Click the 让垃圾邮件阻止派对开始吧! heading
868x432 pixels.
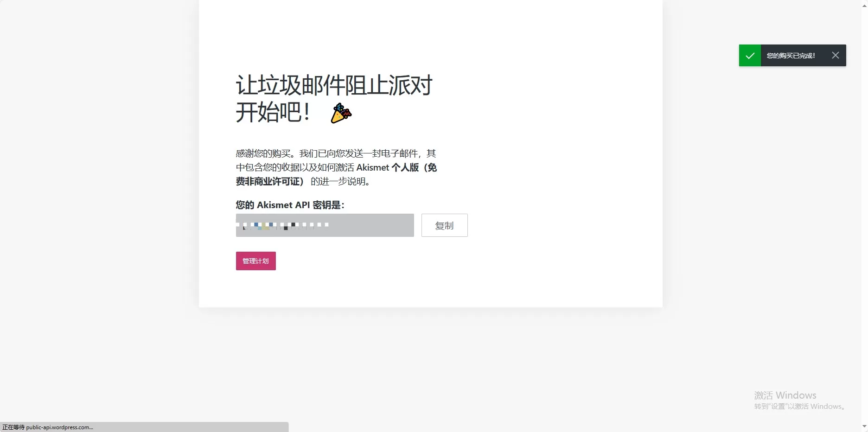tap(334, 99)
